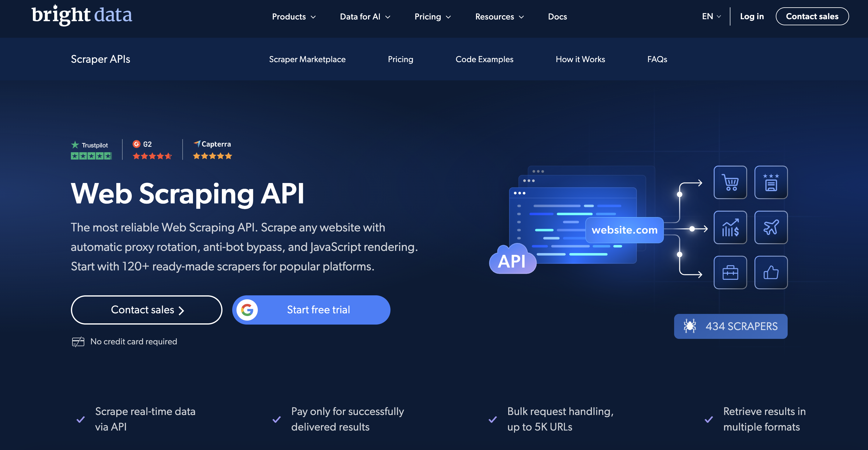The image size is (868, 450).
Task: Click the financial chart icon
Action: [x=730, y=227]
